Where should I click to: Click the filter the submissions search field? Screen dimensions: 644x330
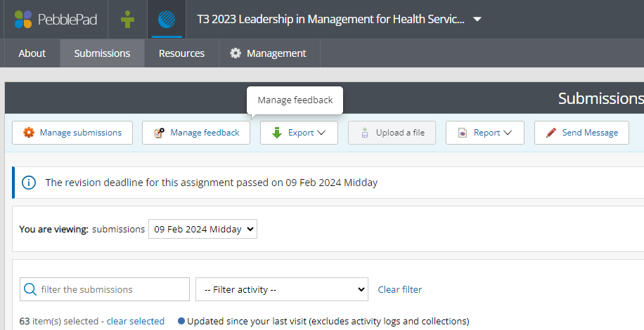click(112, 289)
